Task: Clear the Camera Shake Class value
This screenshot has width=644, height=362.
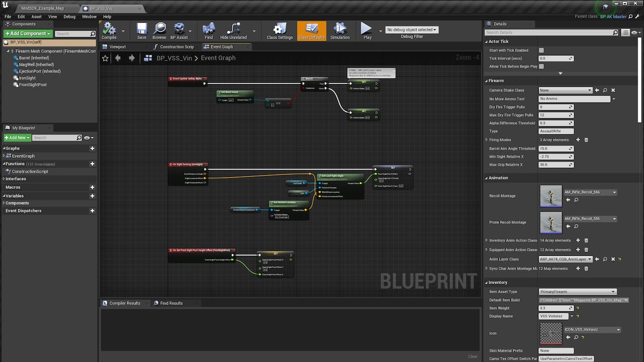Action: point(613,90)
